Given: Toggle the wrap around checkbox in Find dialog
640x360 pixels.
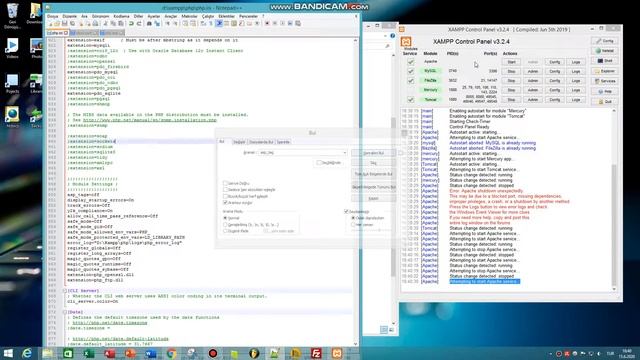Looking at the screenshot, I should click(225, 202).
